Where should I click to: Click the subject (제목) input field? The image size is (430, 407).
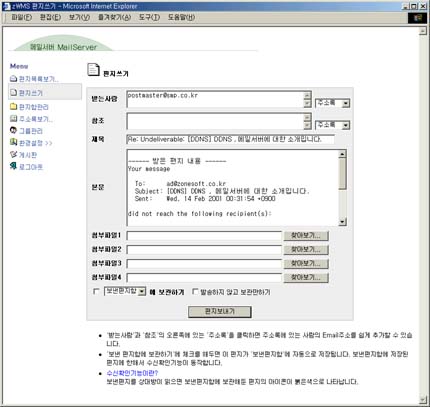coord(230,139)
